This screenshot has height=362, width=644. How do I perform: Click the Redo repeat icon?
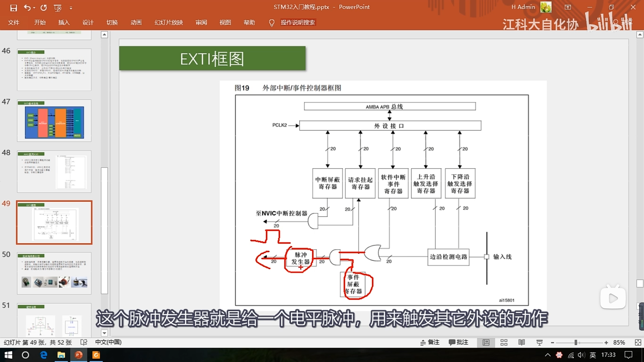point(44,8)
